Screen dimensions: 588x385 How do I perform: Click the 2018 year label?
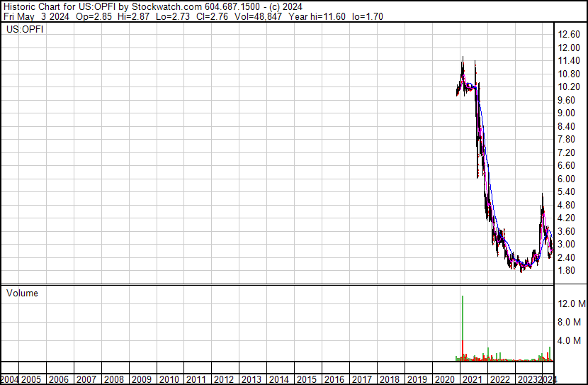[389, 379]
